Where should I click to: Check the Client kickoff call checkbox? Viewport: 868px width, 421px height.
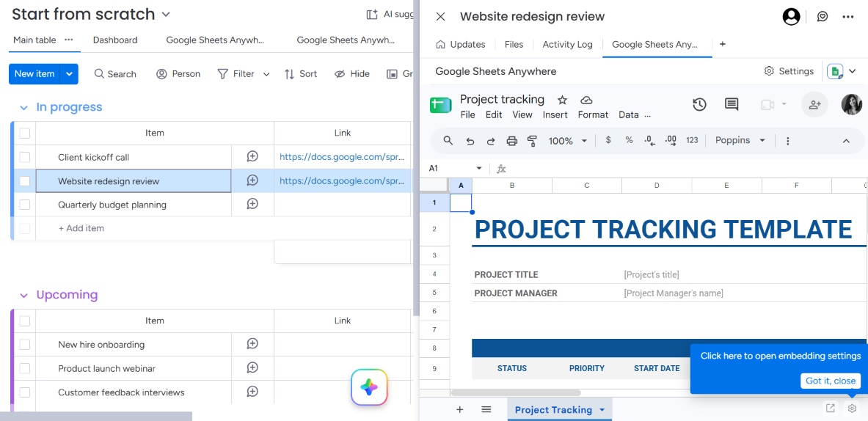[x=24, y=157]
